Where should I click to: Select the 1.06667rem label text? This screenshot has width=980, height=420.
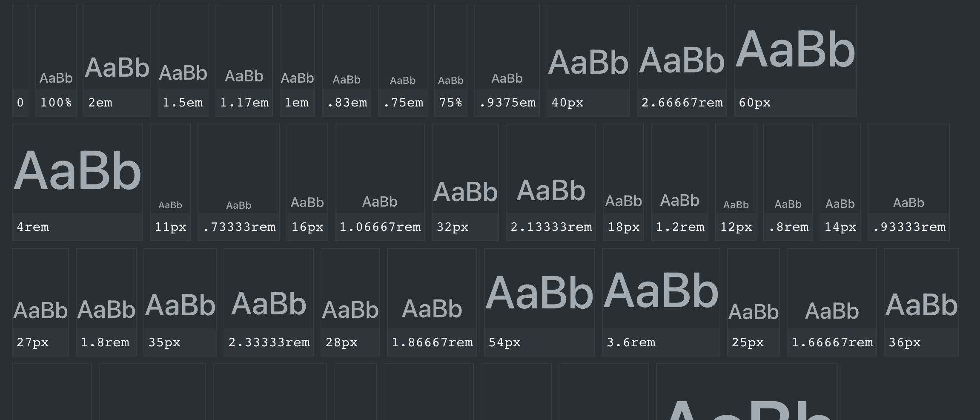pyautogui.click(x=380, y=227)
